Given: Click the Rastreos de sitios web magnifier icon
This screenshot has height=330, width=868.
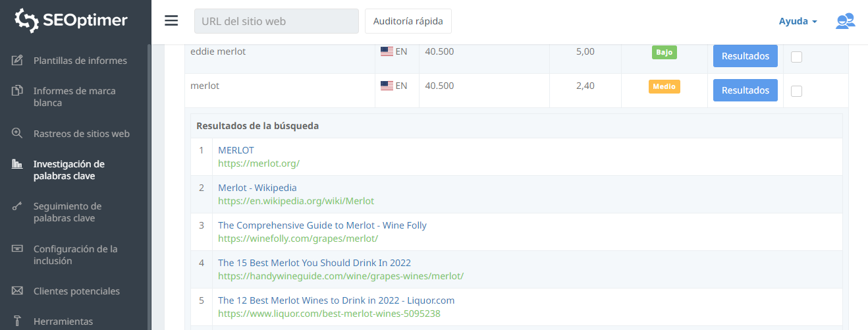Looking at the screenshot, I should point(18,133).
